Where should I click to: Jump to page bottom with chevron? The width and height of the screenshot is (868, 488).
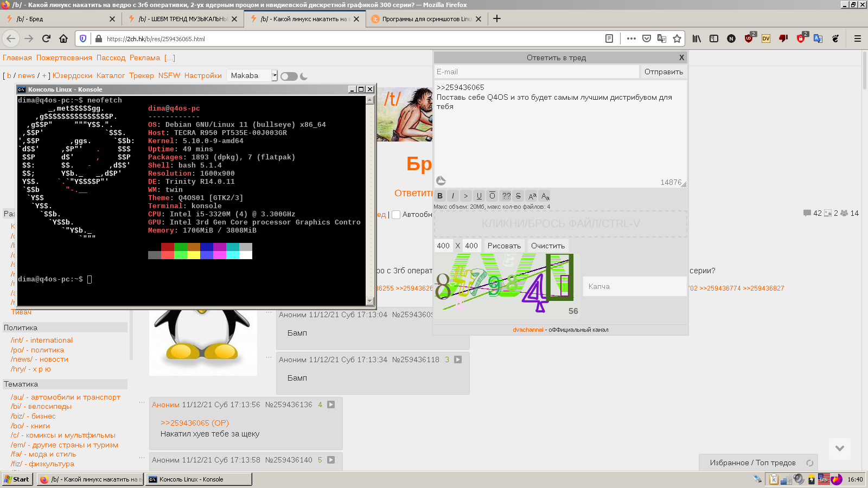click(x=840, y=448)
